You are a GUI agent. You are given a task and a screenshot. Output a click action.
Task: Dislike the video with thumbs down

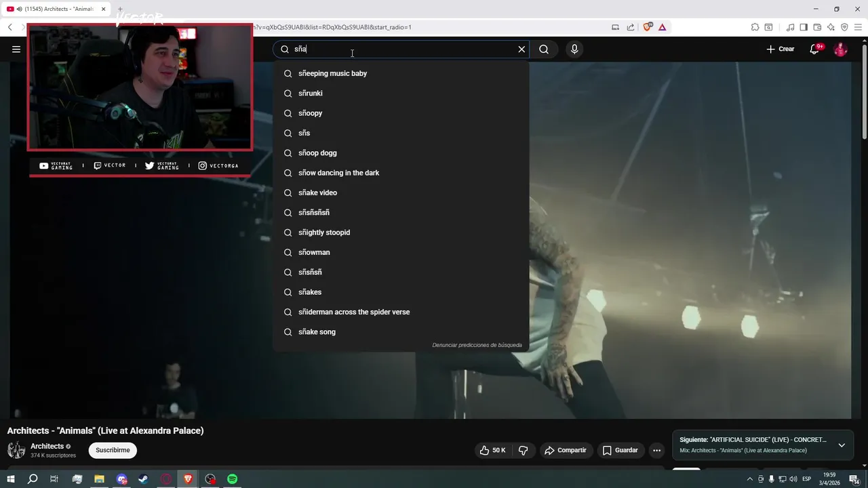[x=523, y=450]
